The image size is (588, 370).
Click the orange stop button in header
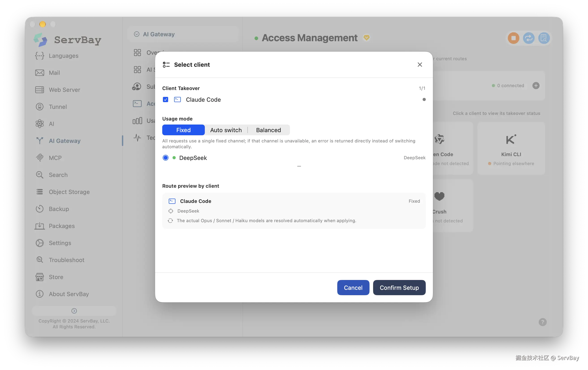tap(514, 38)
